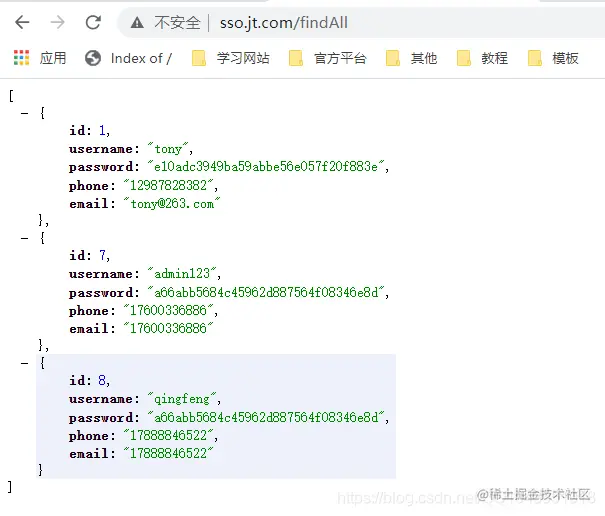Click the id value 8
The height and width of the screenshot is (516, 605).
tap(102, 381)
